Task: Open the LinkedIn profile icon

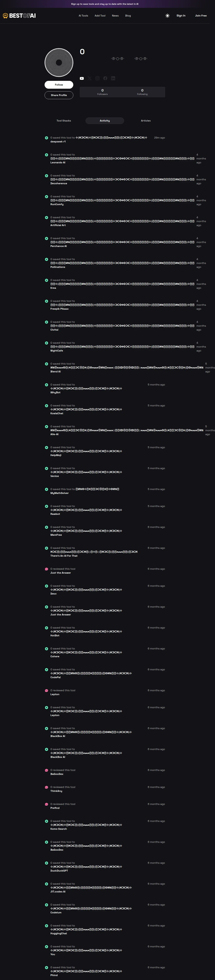Action: coord(113,78)
